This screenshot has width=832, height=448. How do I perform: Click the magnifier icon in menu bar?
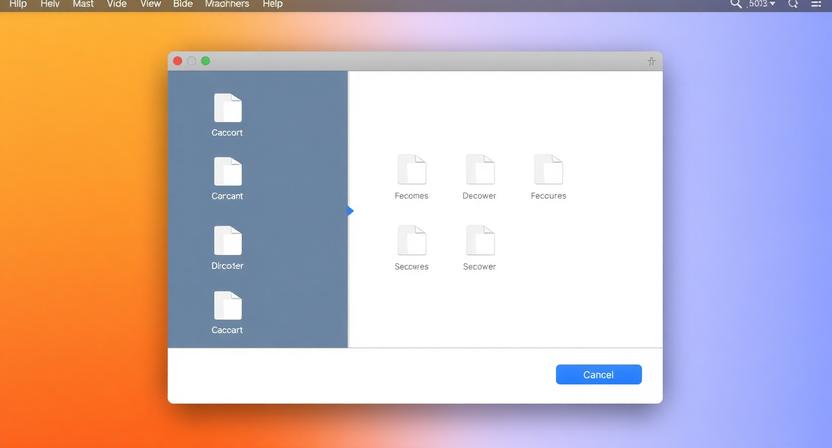tap(736, 4)
